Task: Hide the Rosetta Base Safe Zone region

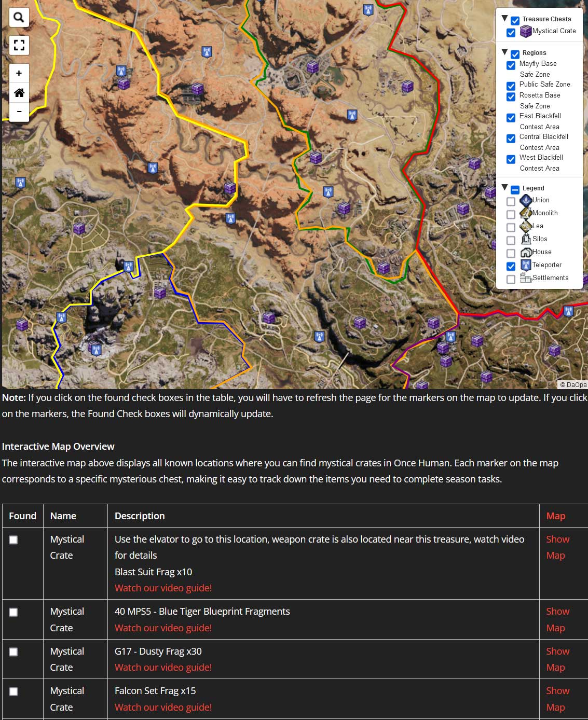Action: click(x=511, y=97)
